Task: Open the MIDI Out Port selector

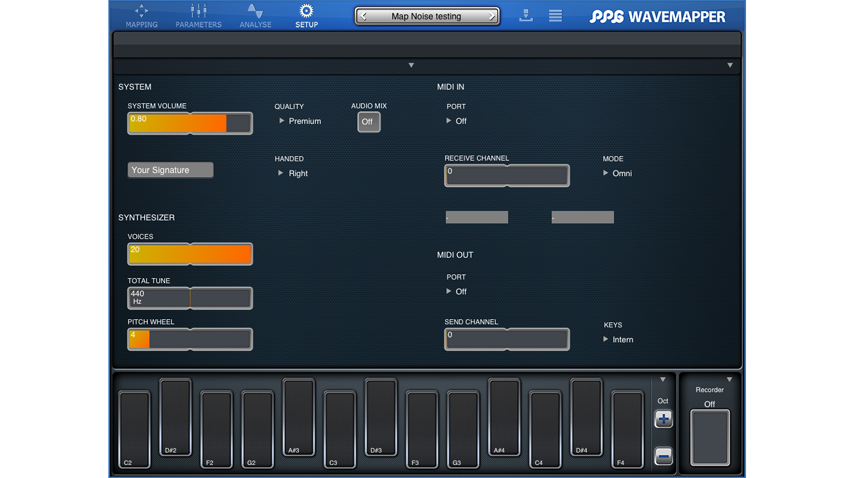Action: pos(456,291)
